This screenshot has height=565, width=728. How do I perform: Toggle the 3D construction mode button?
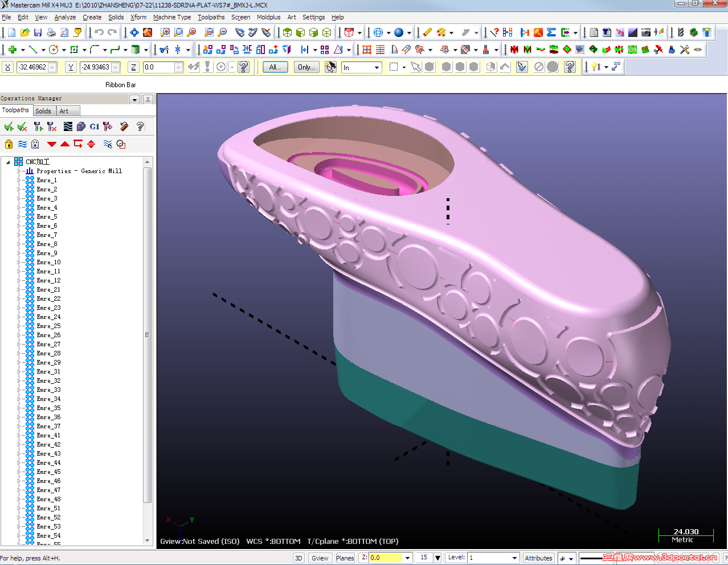tap(298, 558)
